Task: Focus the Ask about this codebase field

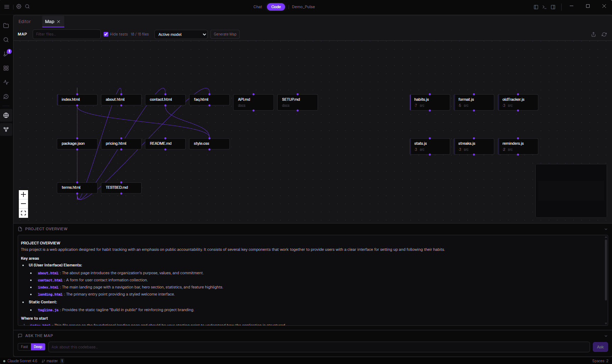Action: pos(319,347)
